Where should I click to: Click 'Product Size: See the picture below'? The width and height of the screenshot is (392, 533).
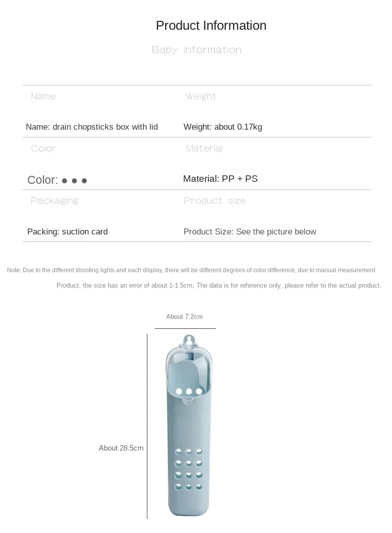click(250, 231)
